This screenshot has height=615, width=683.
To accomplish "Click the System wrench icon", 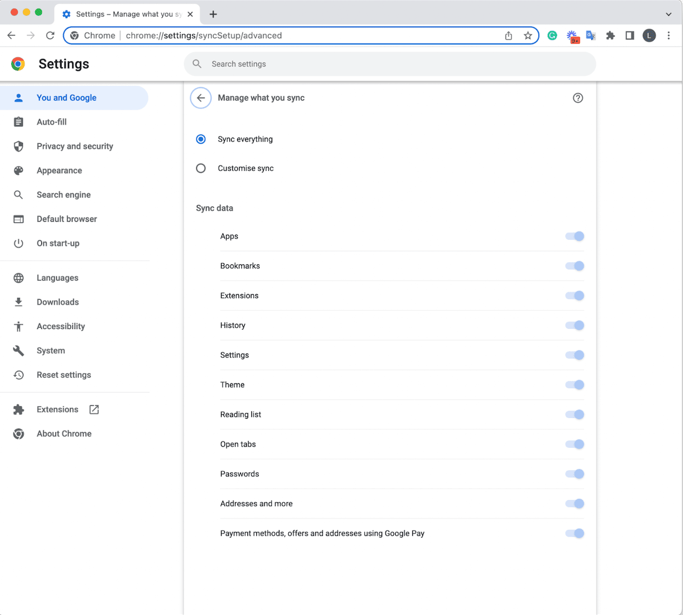I will [x=18, y=351].
